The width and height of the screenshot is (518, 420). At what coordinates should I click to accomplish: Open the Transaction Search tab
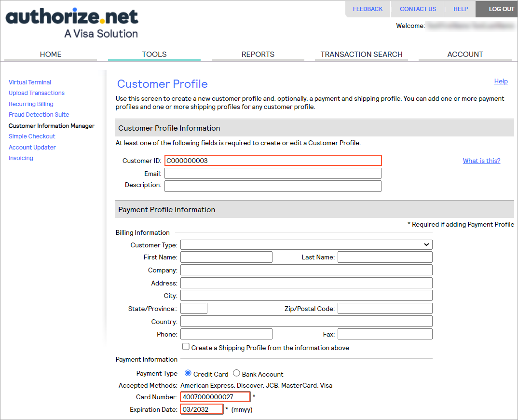tap(361, 54)
